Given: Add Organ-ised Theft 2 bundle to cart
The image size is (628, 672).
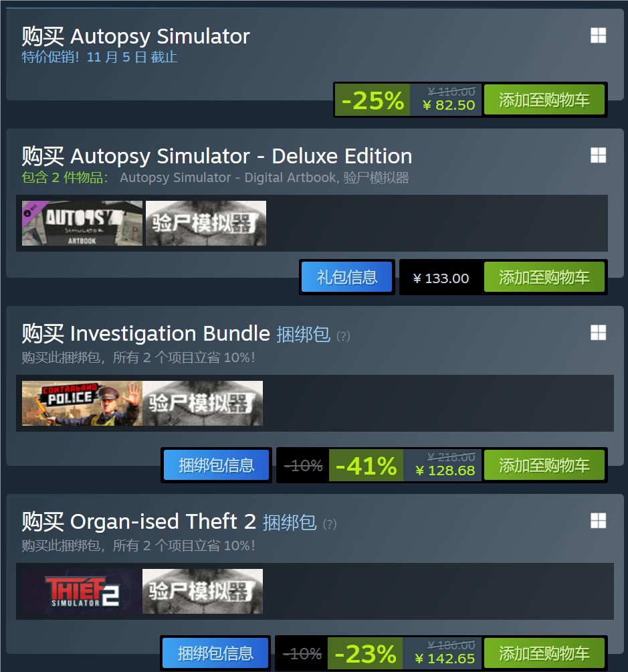Looking at the screenshot, I should pos(544,653).
